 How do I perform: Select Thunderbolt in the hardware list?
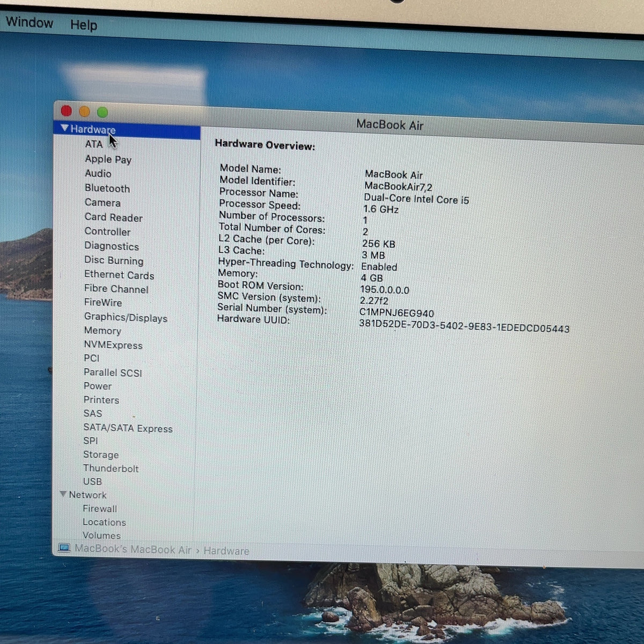[111, 468]
